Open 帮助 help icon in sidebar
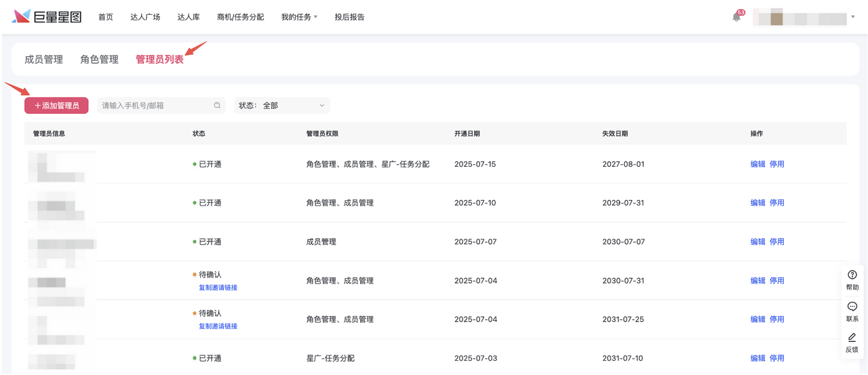868x375 pixels. point(852,275)
